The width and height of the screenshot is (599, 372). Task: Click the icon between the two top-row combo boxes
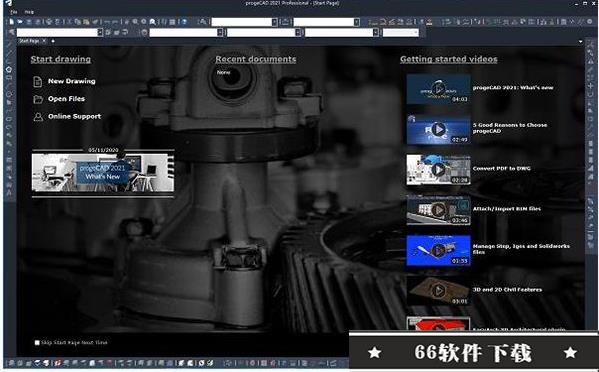click(285, 22)
